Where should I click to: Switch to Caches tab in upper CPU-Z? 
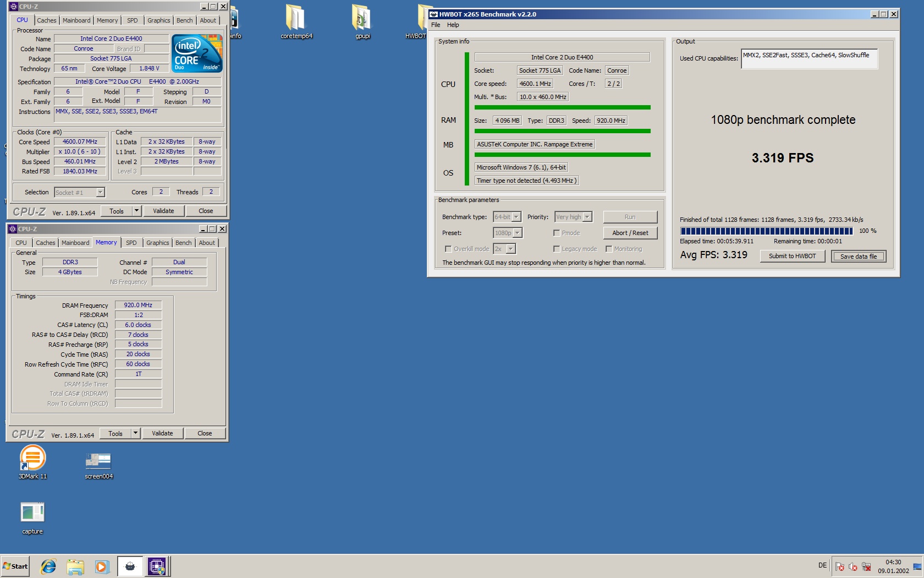(47, 20)
